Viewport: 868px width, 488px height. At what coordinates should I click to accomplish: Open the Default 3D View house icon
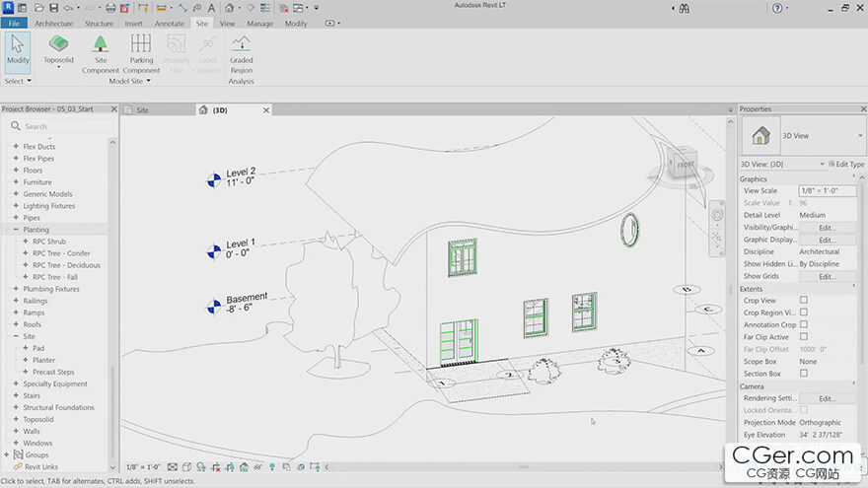click(x=229, y=8)
